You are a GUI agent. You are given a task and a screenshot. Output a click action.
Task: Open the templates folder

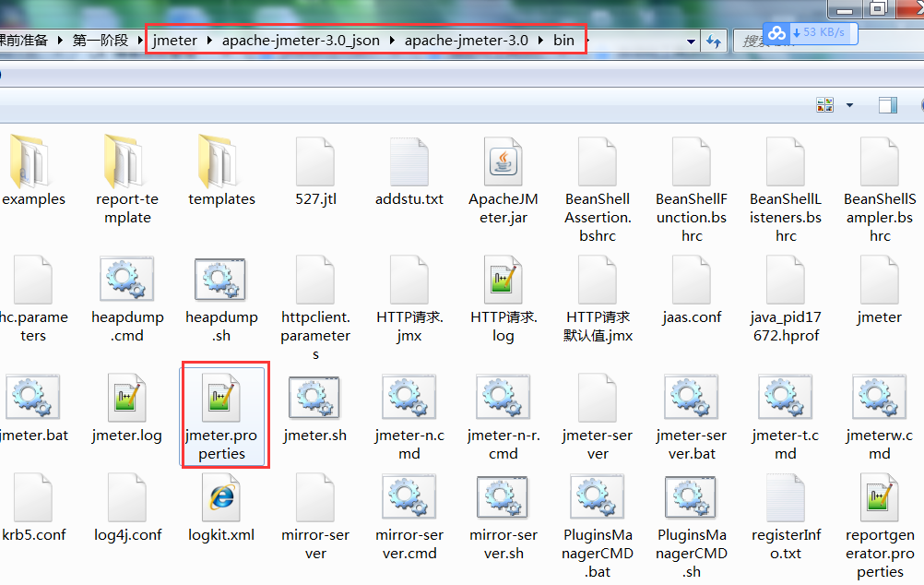pos(221,171)
